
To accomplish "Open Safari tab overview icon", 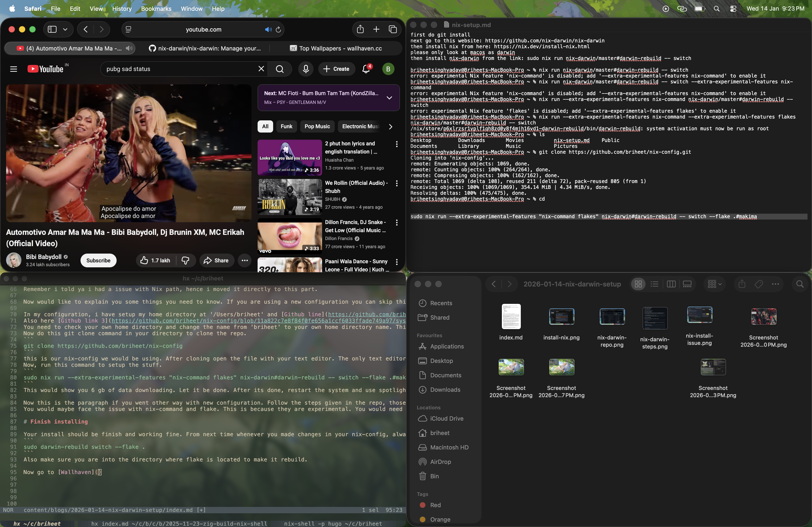I will (x=393, y=29).
